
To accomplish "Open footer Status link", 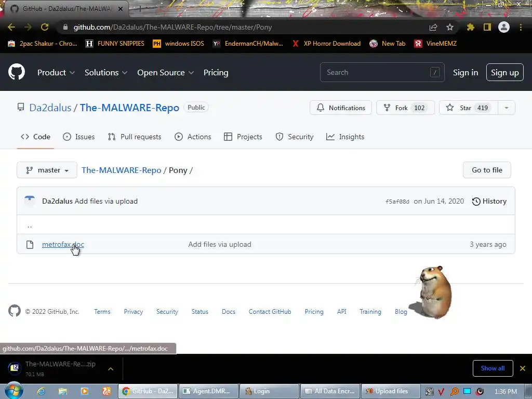I will point(200,312).
